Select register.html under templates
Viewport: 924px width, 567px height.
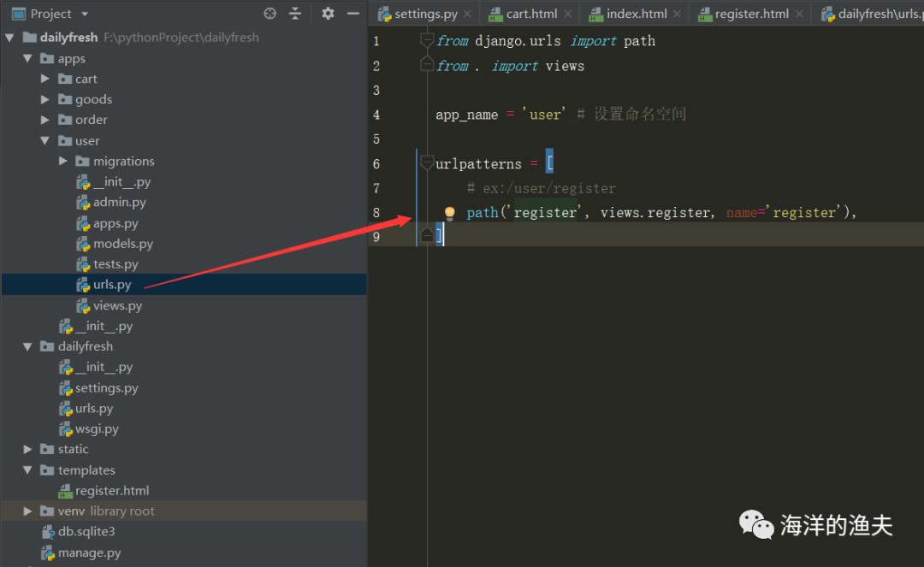(112, 490)
